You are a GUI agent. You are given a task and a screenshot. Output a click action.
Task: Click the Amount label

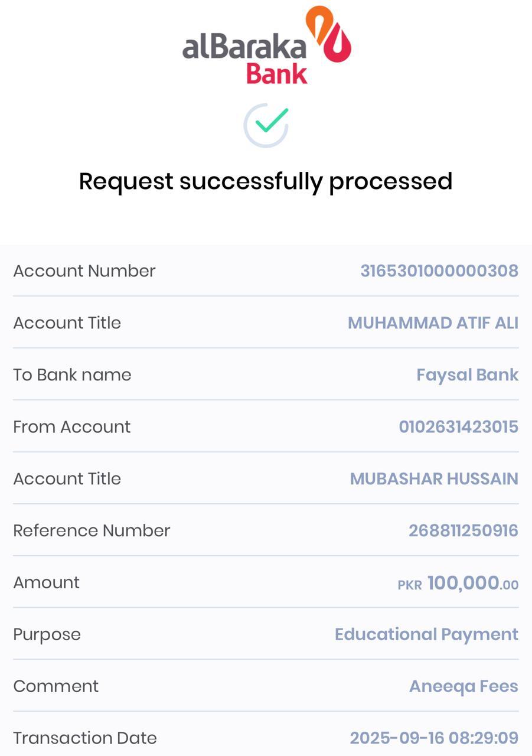(47, 583)
